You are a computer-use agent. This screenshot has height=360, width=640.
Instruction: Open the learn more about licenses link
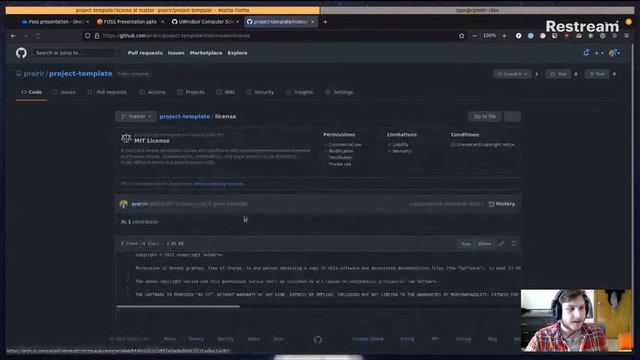click(x=206, y=184)
